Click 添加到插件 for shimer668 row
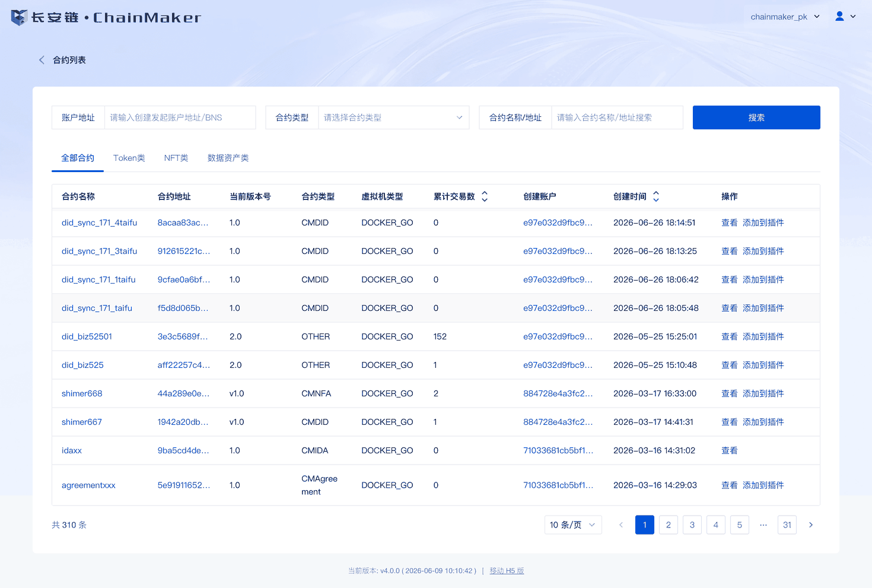Image resolution: width=872 pixels, height=588 pixels. tap(763, 393)
